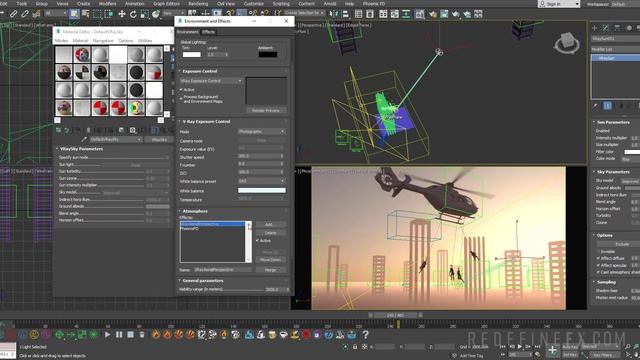Screen dimensions: 640x360
Task: Click the Ambient black color swatch
Action: [x=268, y=54]
